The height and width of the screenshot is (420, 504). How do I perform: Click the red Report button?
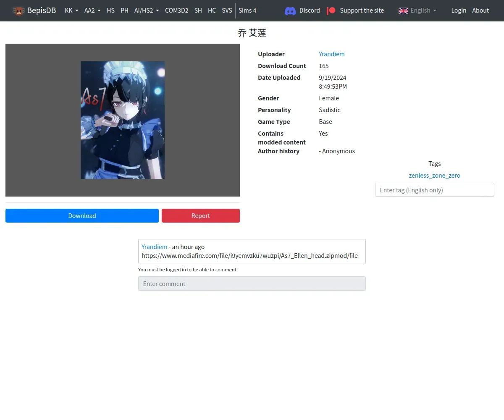201,215
